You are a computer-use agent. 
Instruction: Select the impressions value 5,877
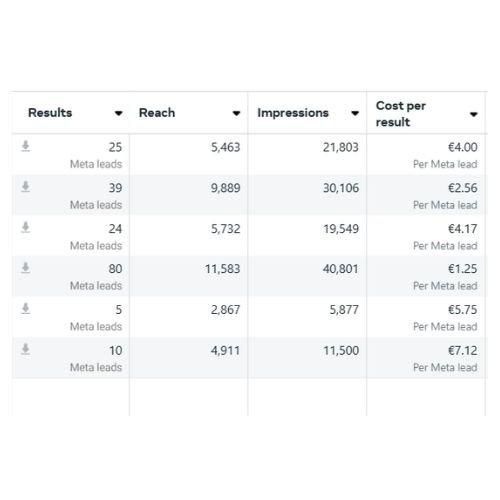coord(344,310)
